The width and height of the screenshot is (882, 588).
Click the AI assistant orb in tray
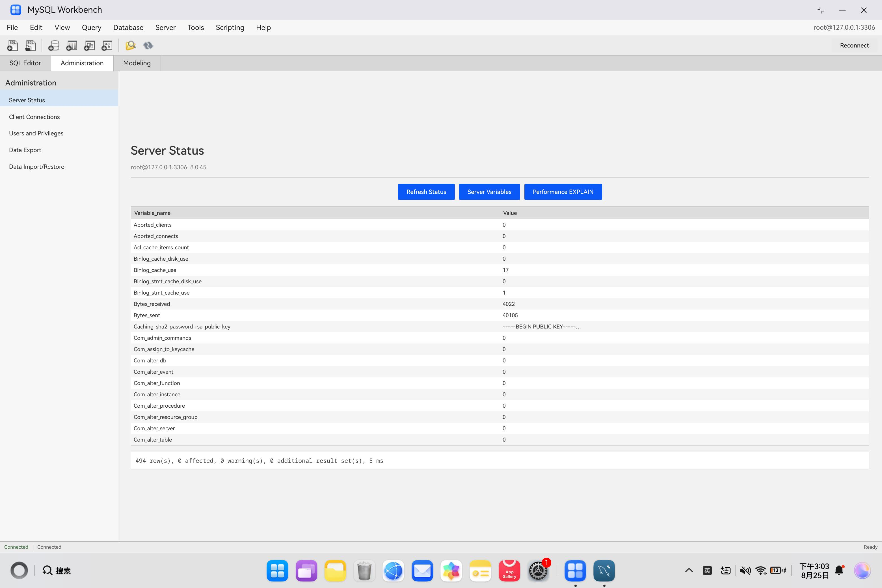click(x=862, y=570)
